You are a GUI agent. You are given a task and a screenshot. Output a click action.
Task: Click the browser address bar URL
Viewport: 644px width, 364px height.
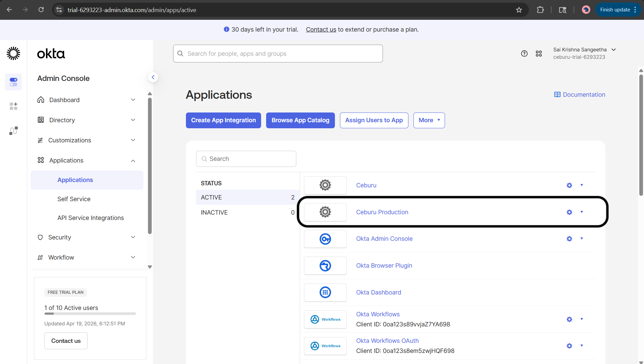point(132,10)
